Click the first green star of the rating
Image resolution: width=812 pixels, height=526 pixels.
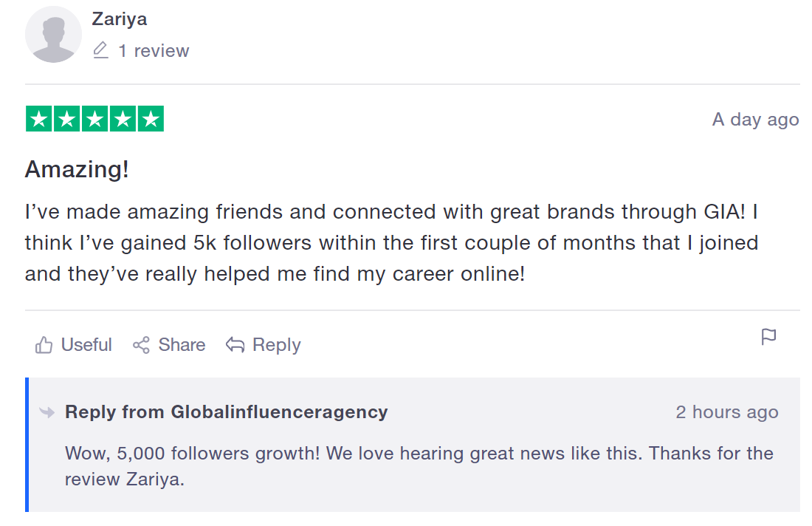39,119
